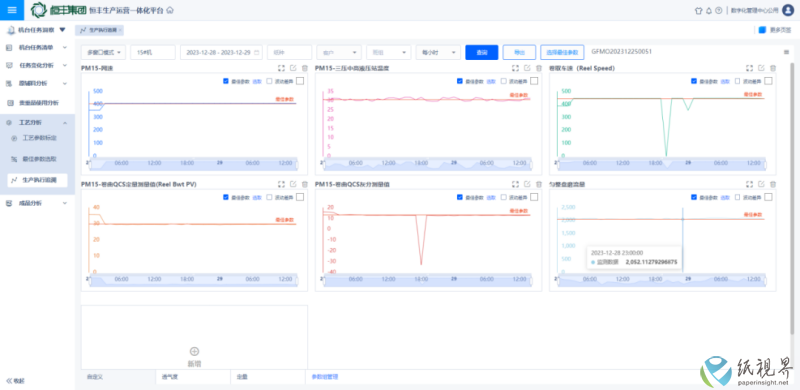Switch to the 透气度 bottom tab

point(169,377)
